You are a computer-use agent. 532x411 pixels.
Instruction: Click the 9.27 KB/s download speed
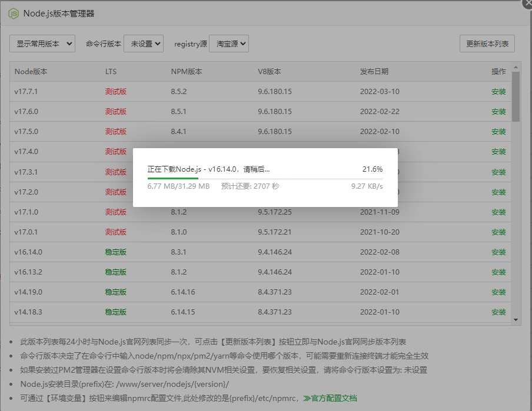[367, 186]
